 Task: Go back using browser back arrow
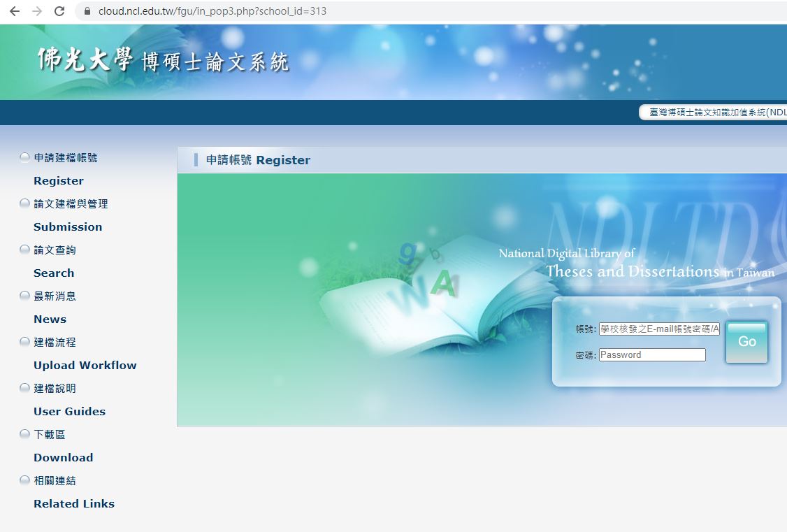pyautogui.click(x=15, y=11)
